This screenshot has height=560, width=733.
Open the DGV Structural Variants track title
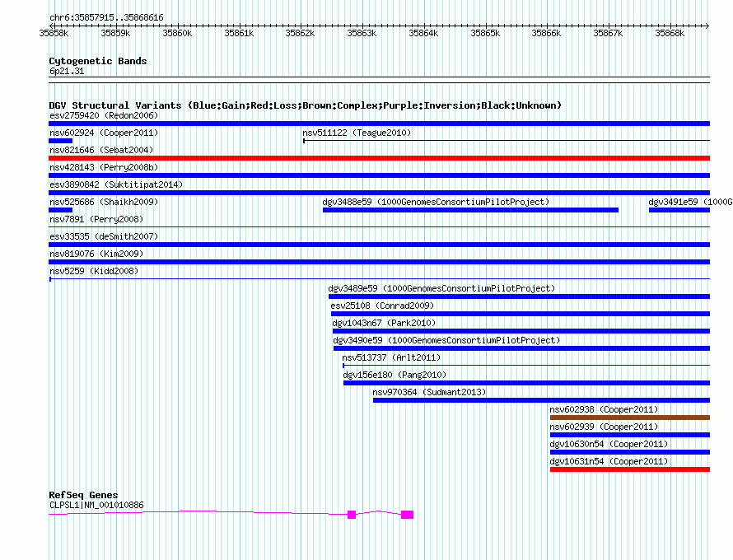[x=305, y=105]
